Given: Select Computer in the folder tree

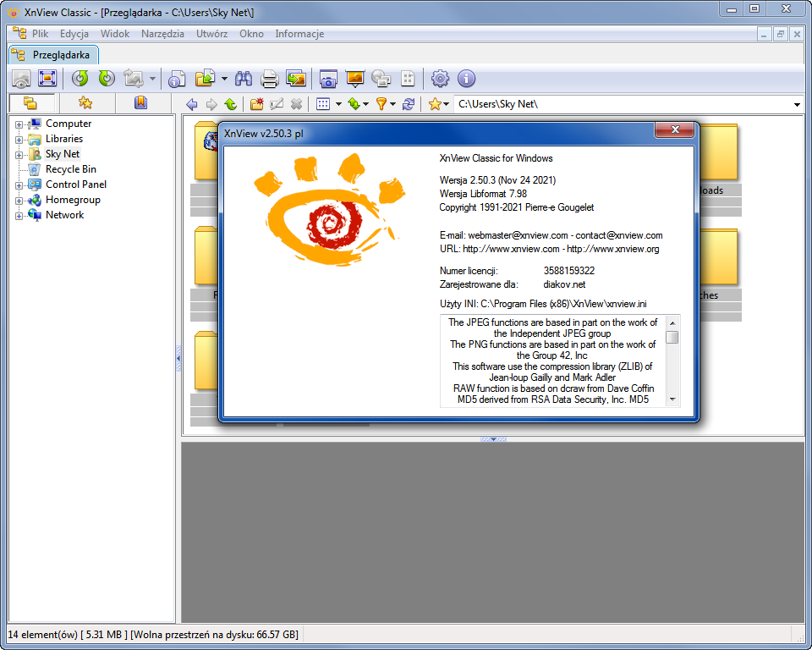Looking at the screenshot, I should [x=69, y=124].
